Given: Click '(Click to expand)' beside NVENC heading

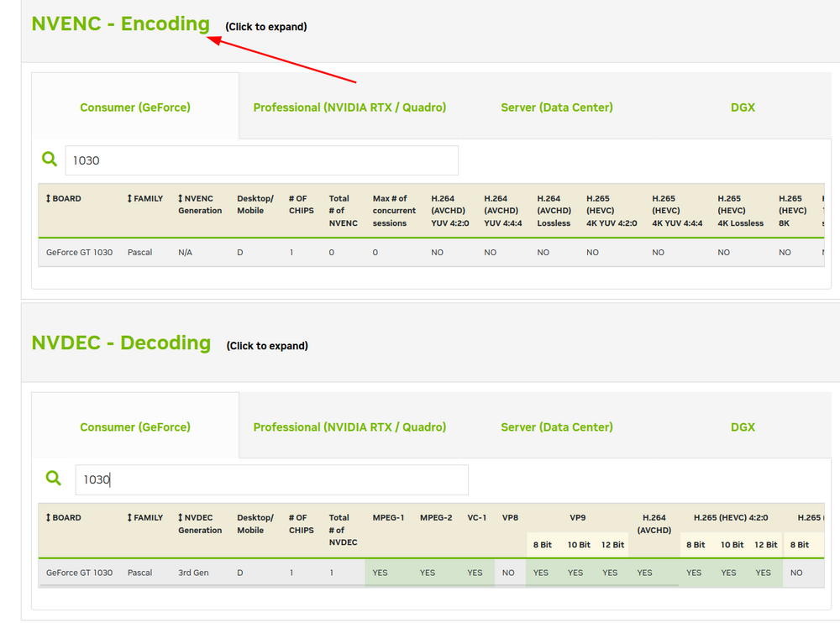Looking at the screenshot, I should click(265, 27).
